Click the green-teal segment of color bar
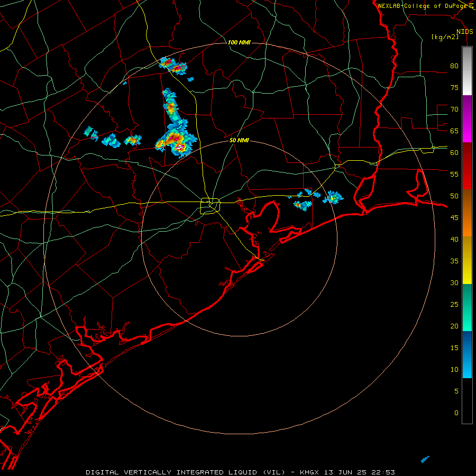This screenshot has width=476, height=476. (x=467, y=307)
